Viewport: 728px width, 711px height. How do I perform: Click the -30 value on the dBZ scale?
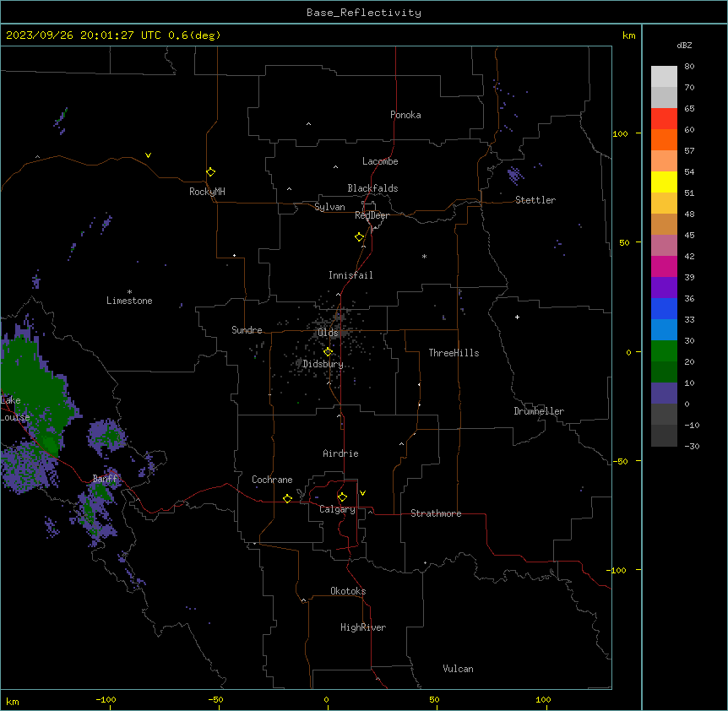pyautogui.click(x=692, y=446)
